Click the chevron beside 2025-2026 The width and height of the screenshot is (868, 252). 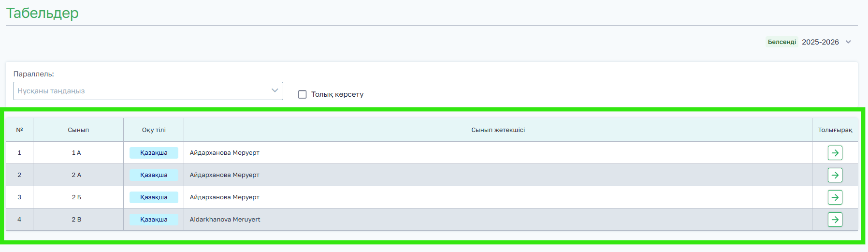click(848, 42)
